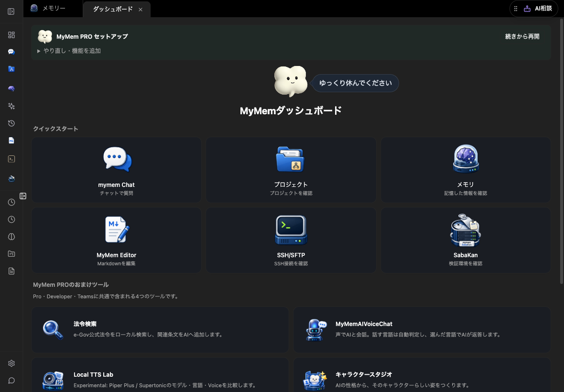
Task: Click the 法令検索 magnifier icon
Action: point(53,330)
